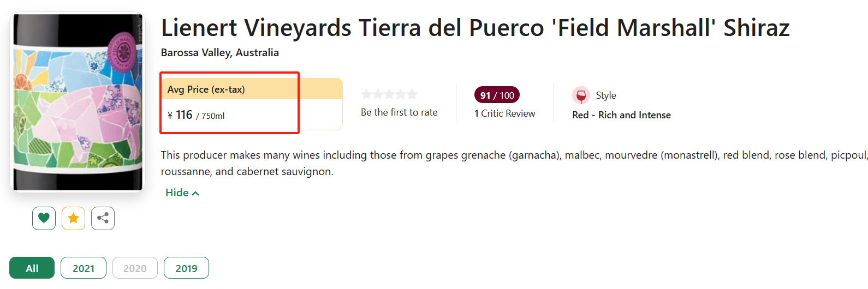Open the wine bottle label thumbnail
Viewport: 868px width, 289px height.
pyautogui.click(x=78, y=102)
